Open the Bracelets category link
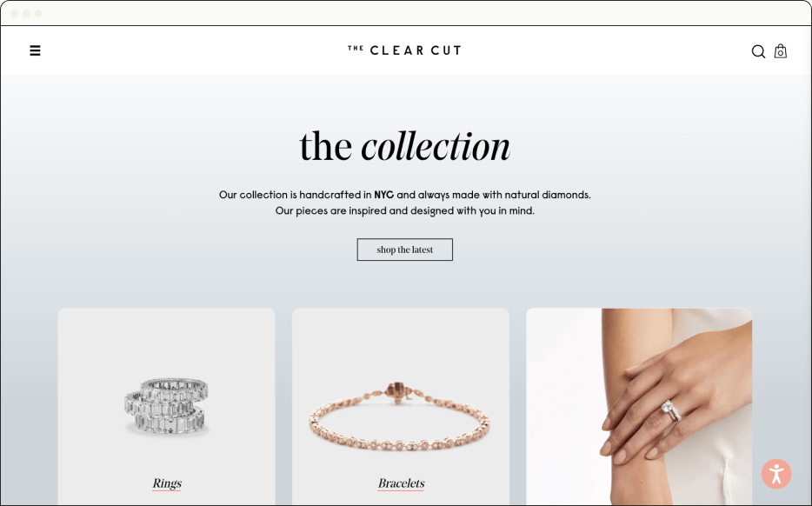This screenshot has height=506, width=812. pos(402,483)
